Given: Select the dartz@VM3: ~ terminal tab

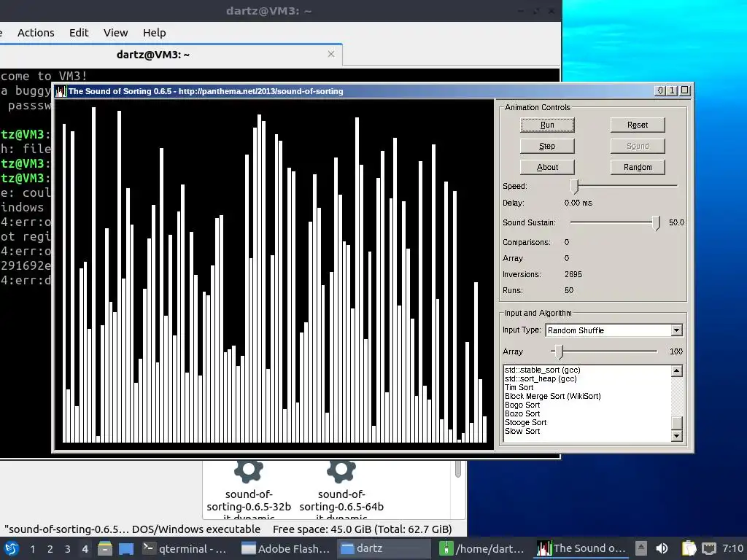Looking at the screenshot, I should 153,55.
